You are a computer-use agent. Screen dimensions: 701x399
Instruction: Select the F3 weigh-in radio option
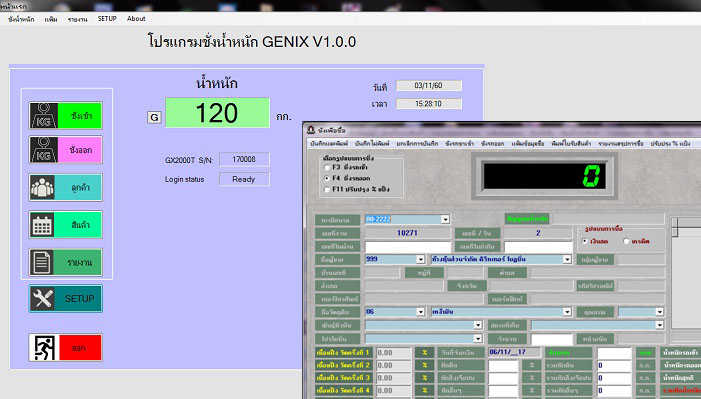tap(327, 167)
